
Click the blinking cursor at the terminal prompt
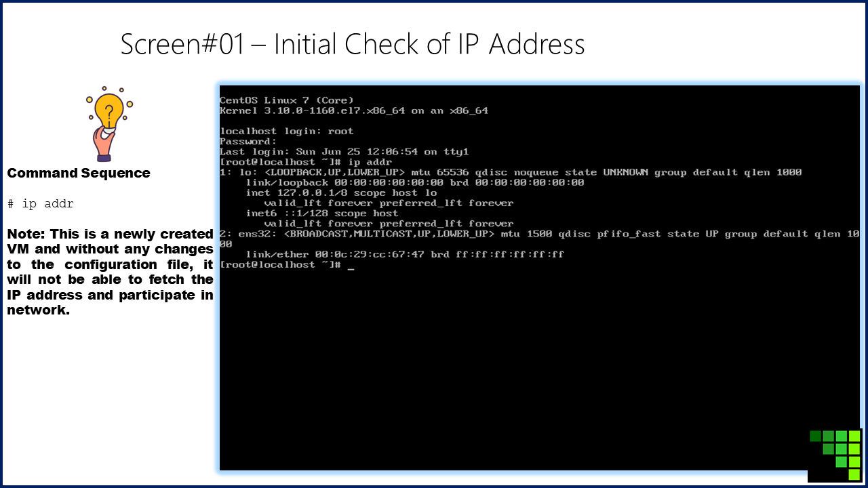click(351, 268)
